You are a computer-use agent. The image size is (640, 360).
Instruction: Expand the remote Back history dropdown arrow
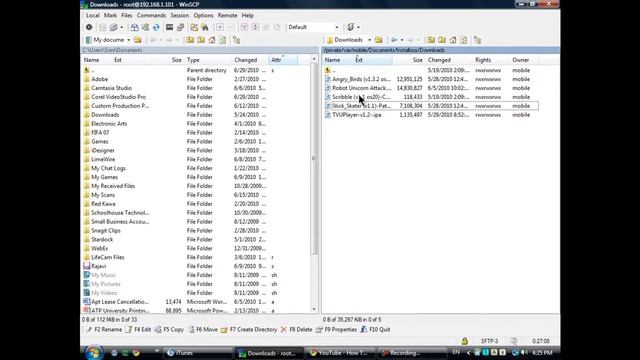click(402, 40)
